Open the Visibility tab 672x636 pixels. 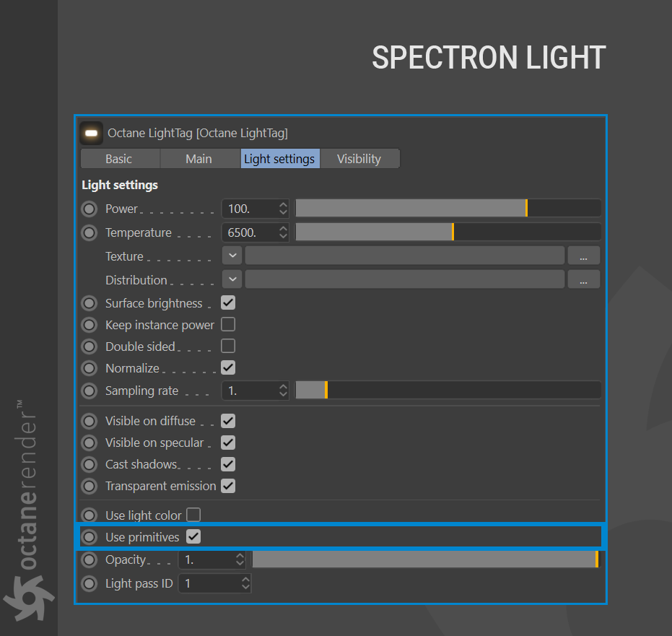click(360, 159)
